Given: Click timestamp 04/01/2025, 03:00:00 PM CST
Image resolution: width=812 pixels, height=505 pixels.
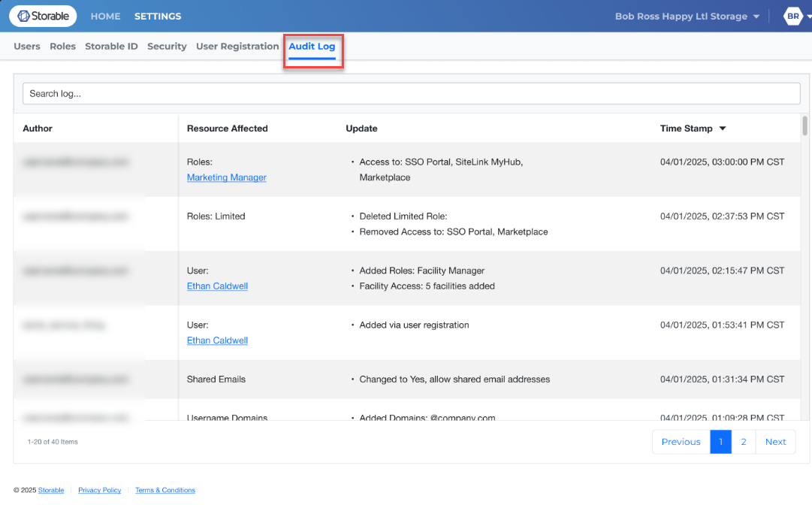Looking at the screenshot, I should coord(722,162).
